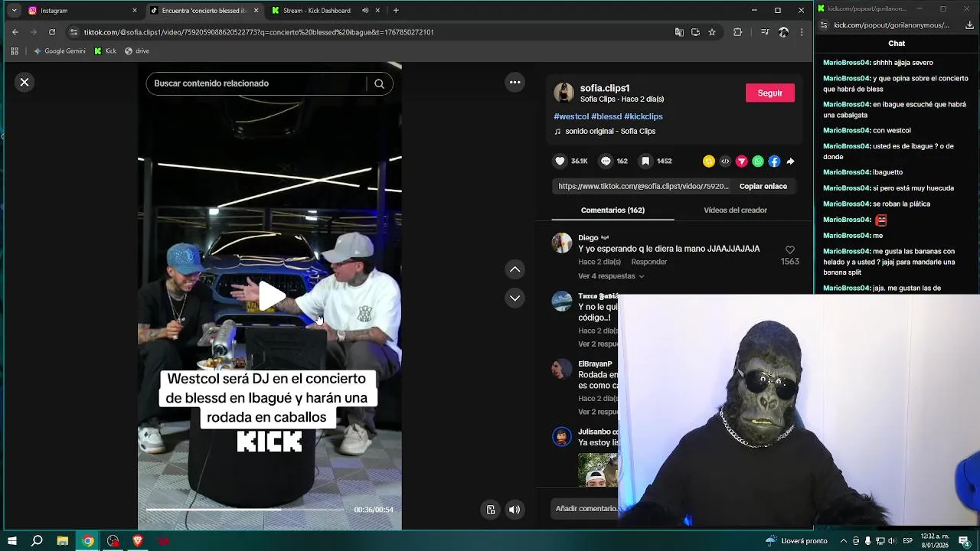Open Windows search in taskbar
980x551 pixels.
pyautogui.click(x=37, y=541)
